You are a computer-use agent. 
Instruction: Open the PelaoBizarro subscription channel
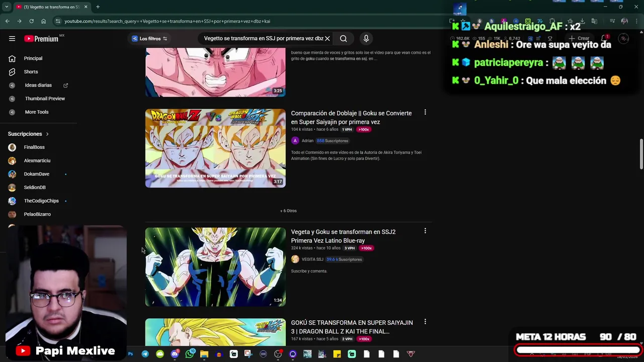tap(37, 214)
